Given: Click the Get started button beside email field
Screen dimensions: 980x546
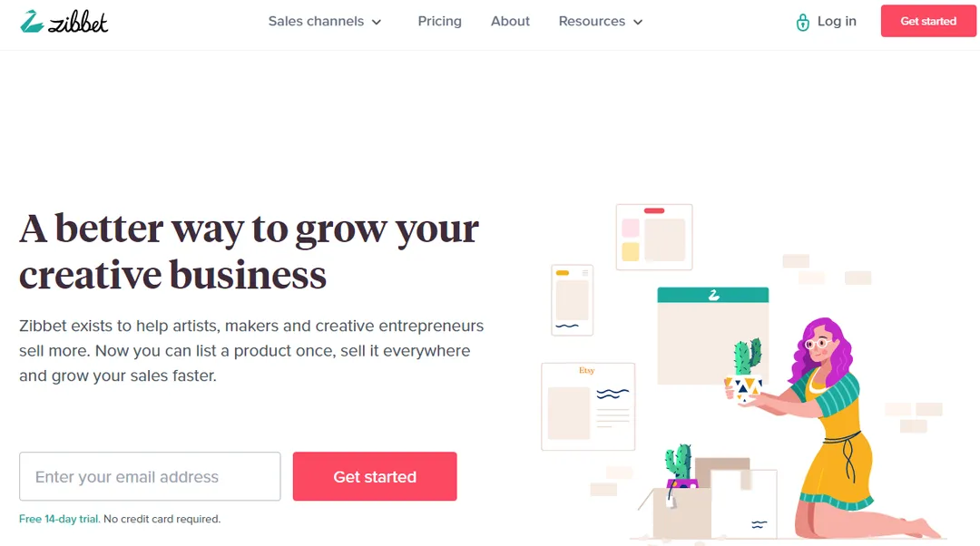Looking at the screenshot, I should coord(375,476).
